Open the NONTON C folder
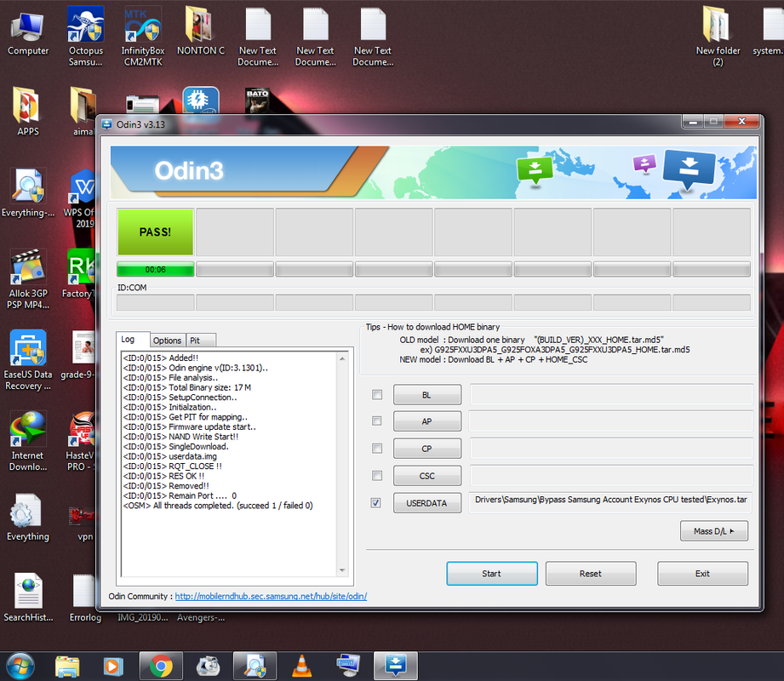The height and width of the screenshot is (681, 784). 201,30
